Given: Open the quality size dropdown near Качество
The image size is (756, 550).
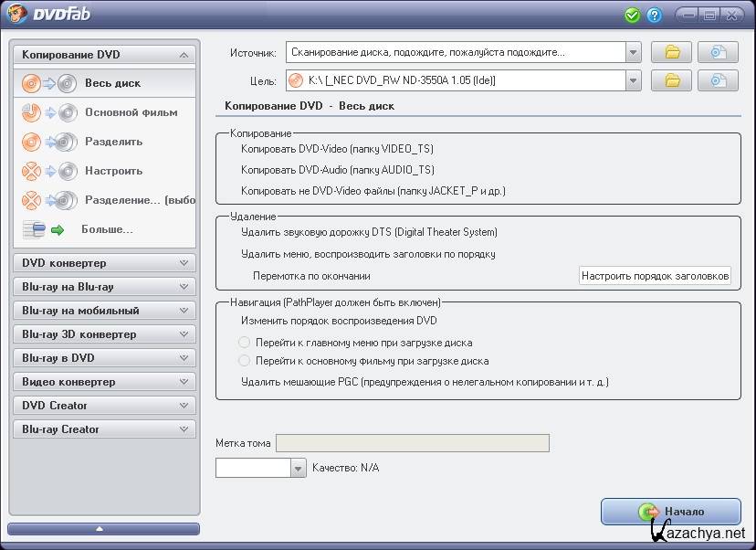Looking at the screenshot, I should click(298, 468).
